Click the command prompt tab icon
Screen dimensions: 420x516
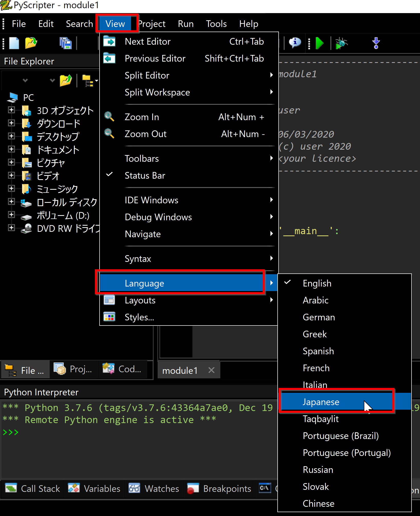(265, 488)
